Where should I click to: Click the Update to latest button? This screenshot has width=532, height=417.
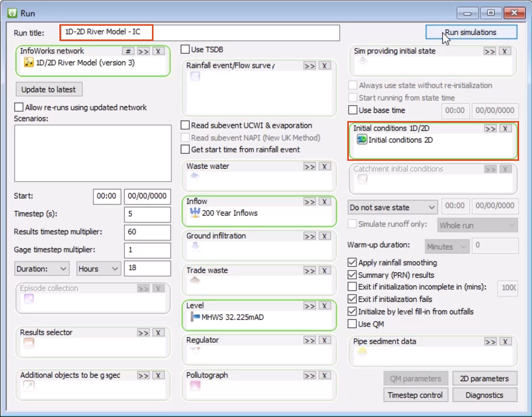49,89
